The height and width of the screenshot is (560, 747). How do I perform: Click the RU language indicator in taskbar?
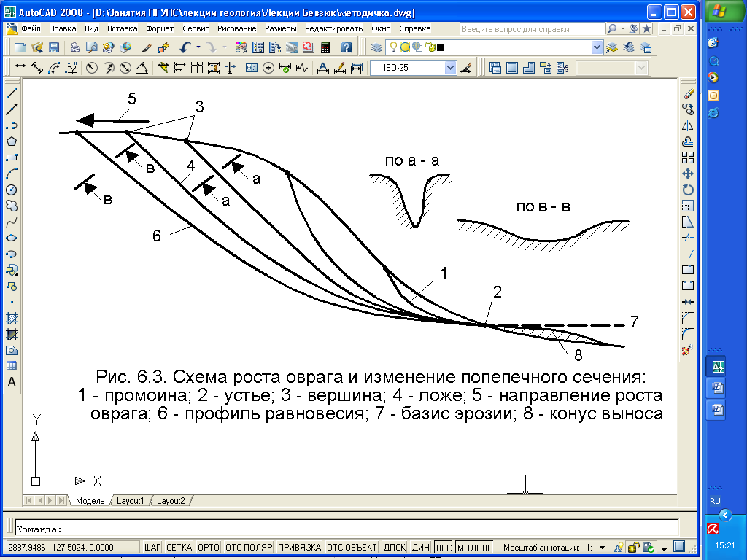tap(715, 501)
